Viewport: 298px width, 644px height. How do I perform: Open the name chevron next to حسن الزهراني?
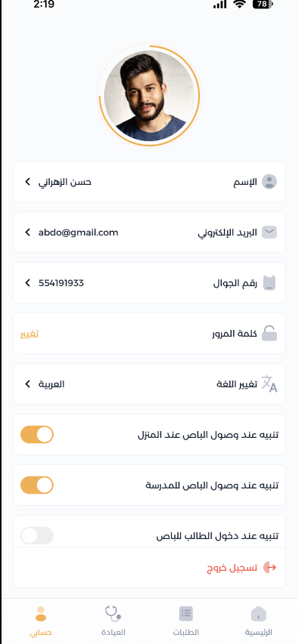pyautogui.click(x=27, y=181)
